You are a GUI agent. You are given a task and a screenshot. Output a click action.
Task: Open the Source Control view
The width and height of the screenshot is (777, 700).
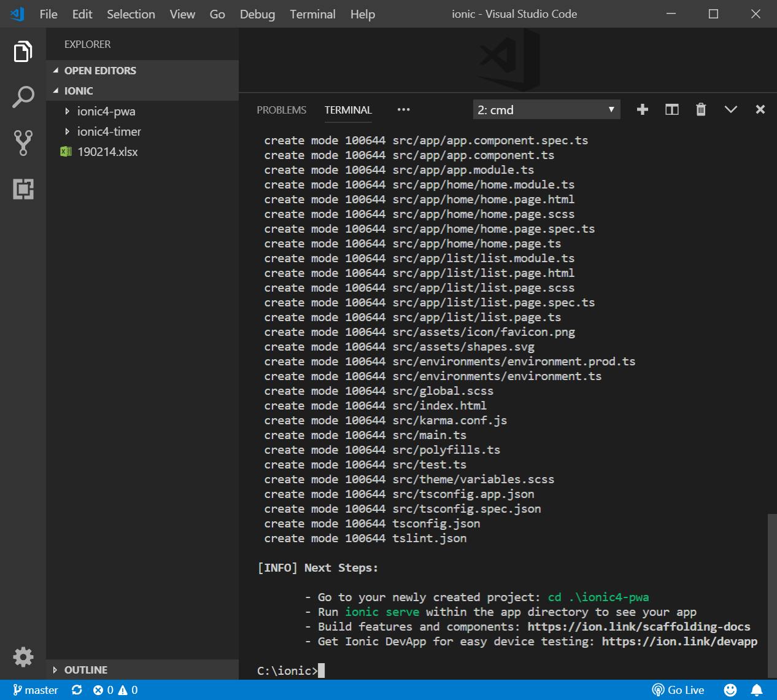coord(23,142)
